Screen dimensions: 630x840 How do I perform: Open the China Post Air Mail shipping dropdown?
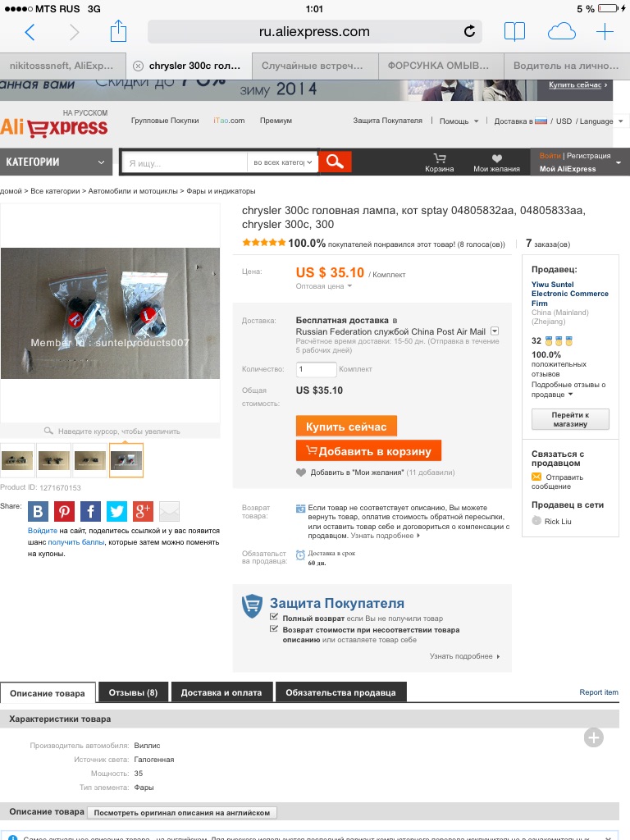[x=495, y=331]
